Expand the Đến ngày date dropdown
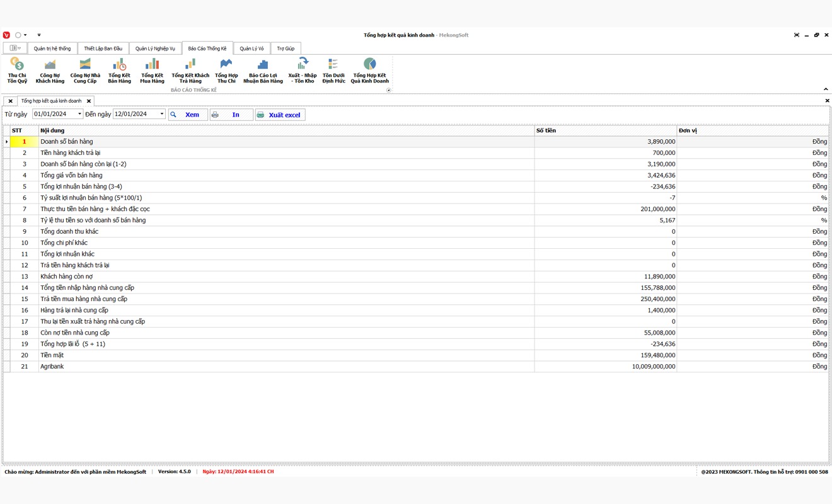 161,114
